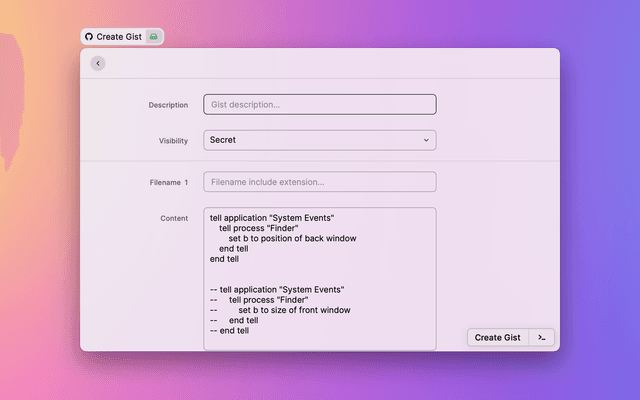Open the Secret visibility dropdown
This screenshot has width=640, height=400.
pyautogui.click(x=319, y=141)
